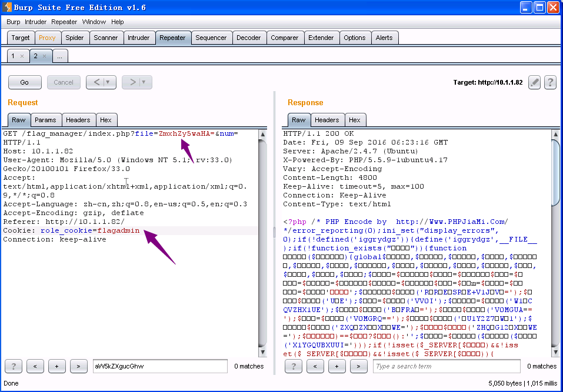Click the edit target pencil icon

534,82
